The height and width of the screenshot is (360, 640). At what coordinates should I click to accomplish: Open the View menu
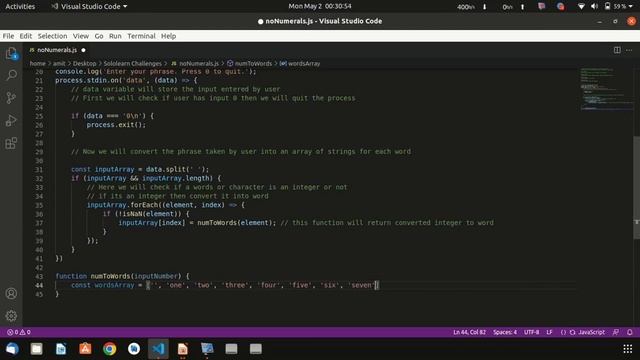[81, 36]
